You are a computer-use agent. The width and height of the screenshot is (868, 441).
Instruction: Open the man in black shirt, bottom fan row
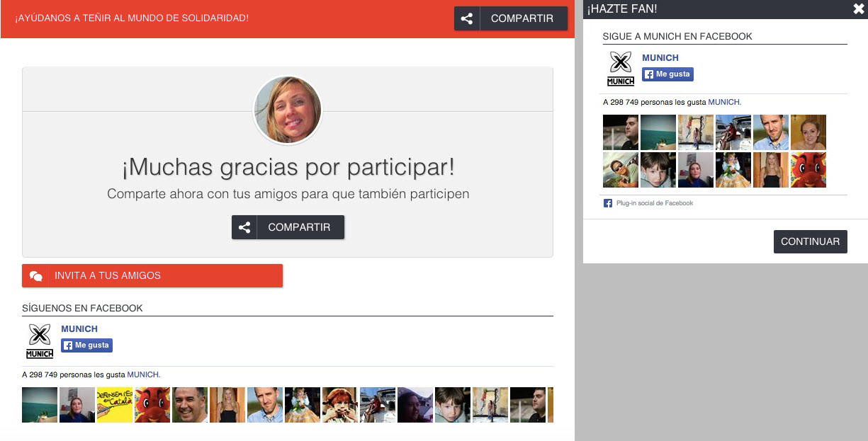(x=528, y=405)
